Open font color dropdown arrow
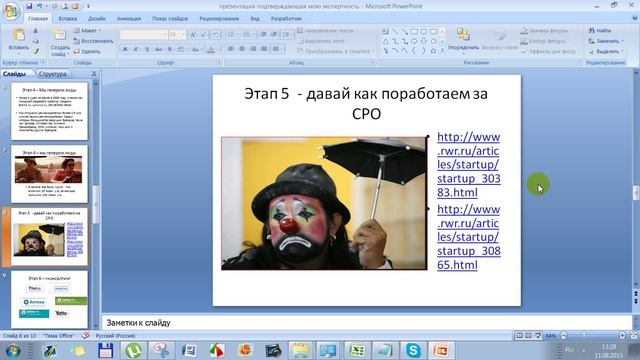The height and width of the screenshot is (360, 640). 218,49
